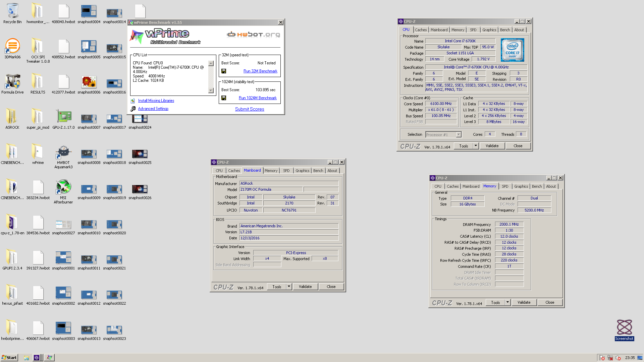
Task: Open the super_pi_mod folder
Action: 38,119
